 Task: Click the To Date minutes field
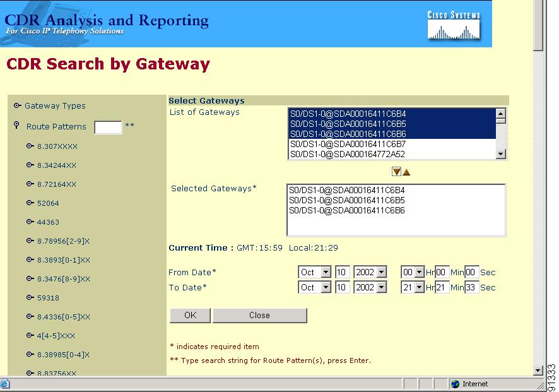click(442, 287)
